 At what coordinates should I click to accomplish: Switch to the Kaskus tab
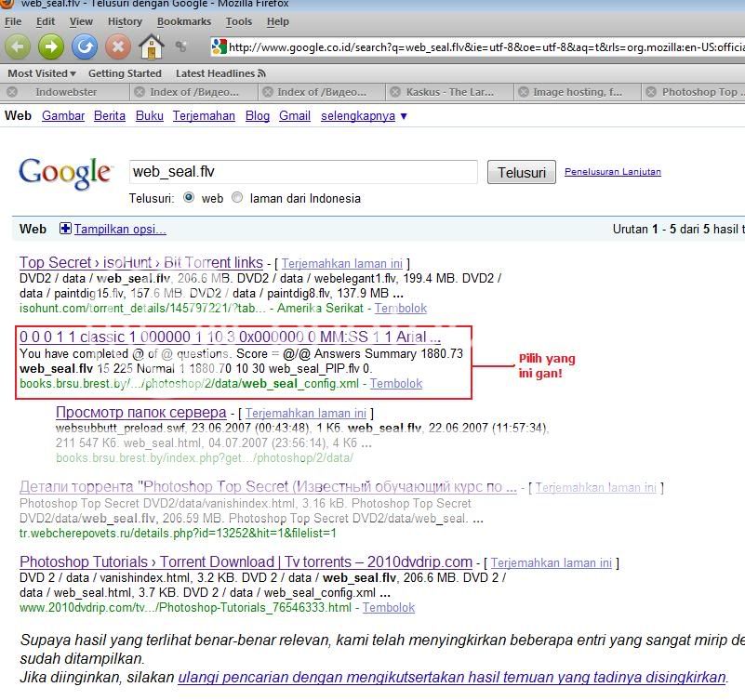[x=449, y=92]
